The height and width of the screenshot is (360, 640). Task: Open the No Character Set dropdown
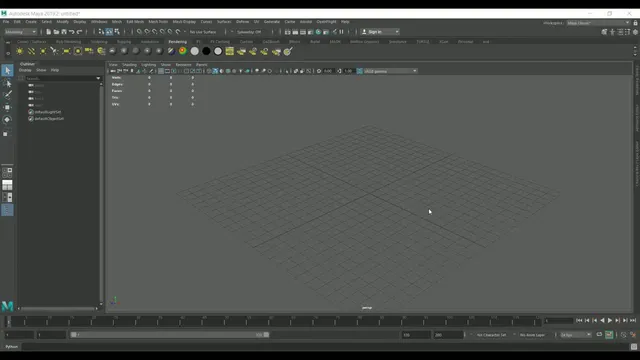[491, 335]
